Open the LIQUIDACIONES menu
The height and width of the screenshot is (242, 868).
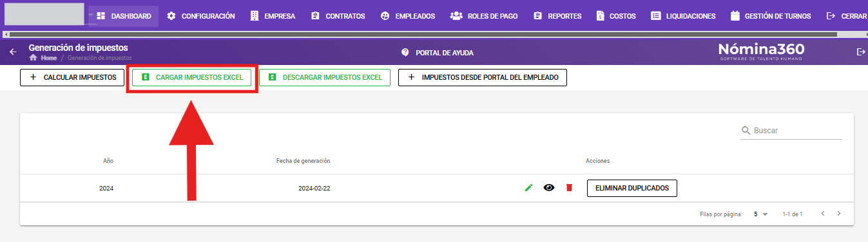(683, 16)
